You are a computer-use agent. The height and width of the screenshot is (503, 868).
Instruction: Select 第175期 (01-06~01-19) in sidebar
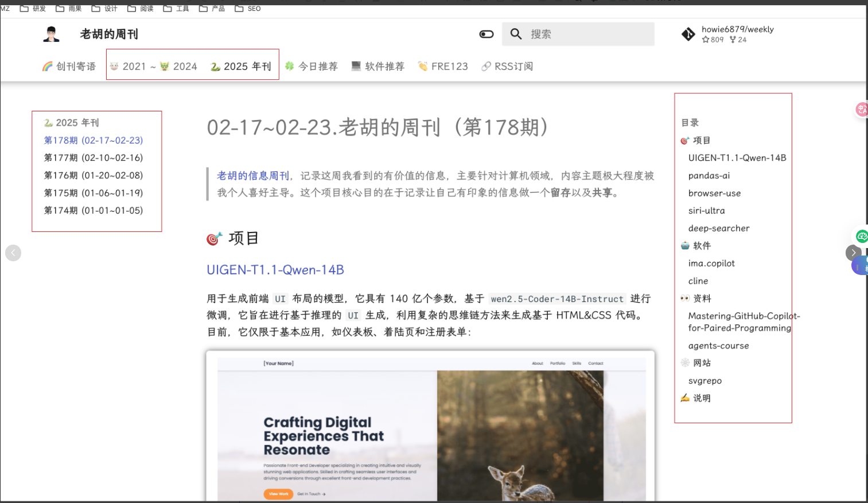94,193
